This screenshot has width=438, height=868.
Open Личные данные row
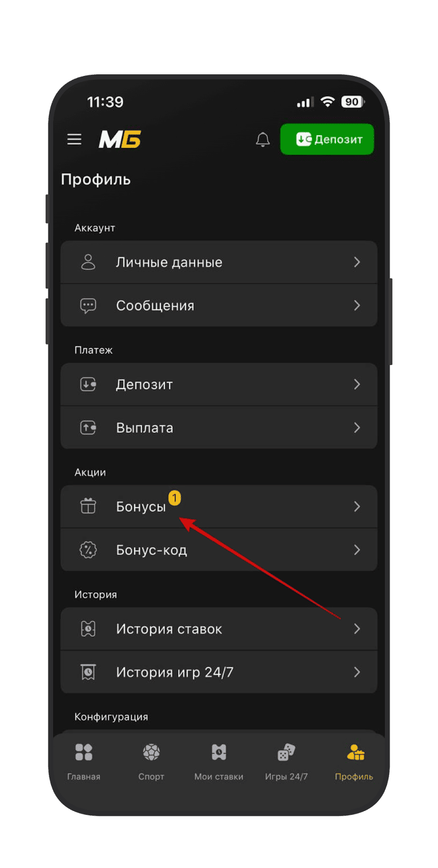click(x=219, y=262)
